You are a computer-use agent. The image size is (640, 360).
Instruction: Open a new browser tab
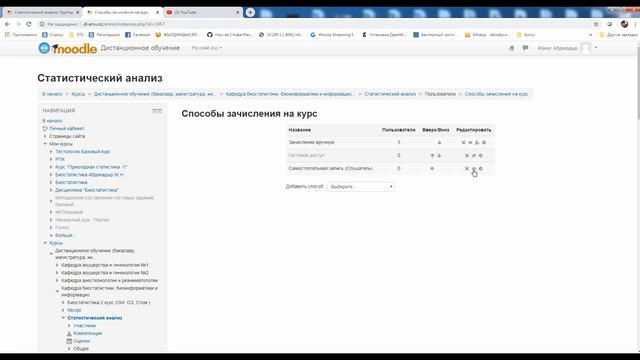point(250,12)
